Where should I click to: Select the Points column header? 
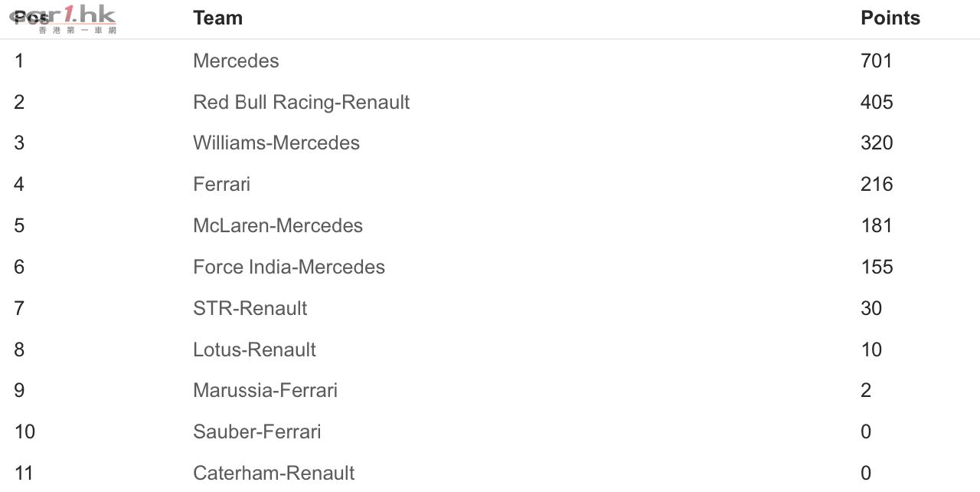[890, 18]
